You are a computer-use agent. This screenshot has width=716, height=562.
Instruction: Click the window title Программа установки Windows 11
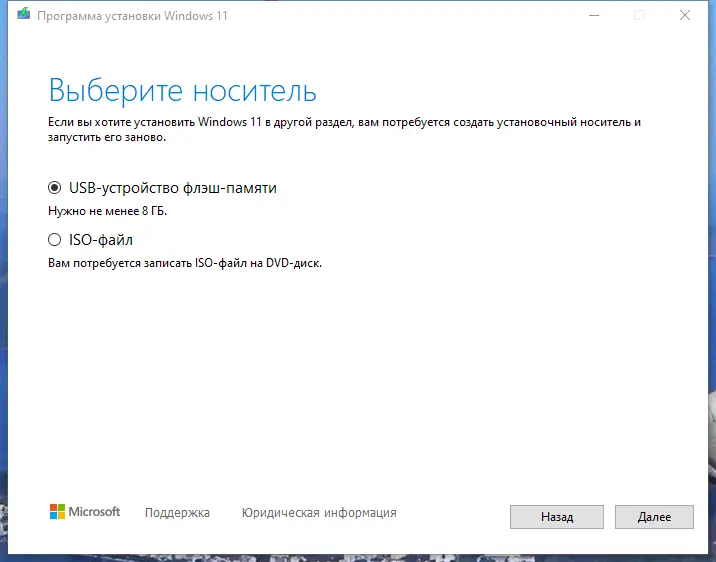tap(132, 16)
